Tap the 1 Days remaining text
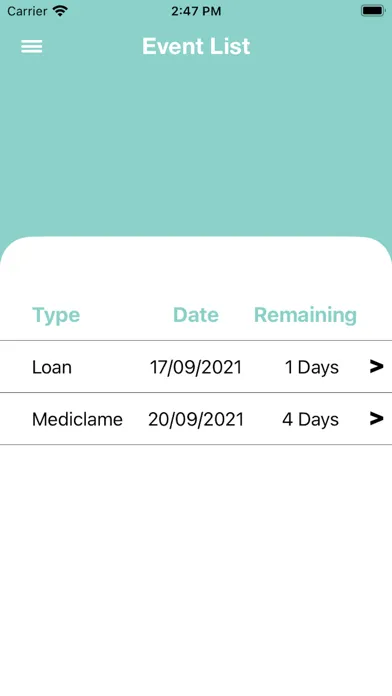The height and width of the screenshot is (696, 392). click(x=312, y=368)
